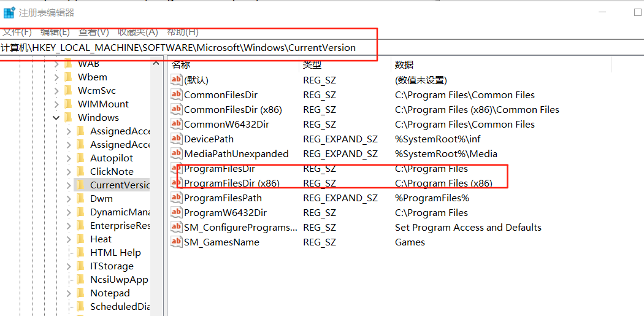
Task: Select the ProgramFilesDir value name
Action: coord(220,169)
